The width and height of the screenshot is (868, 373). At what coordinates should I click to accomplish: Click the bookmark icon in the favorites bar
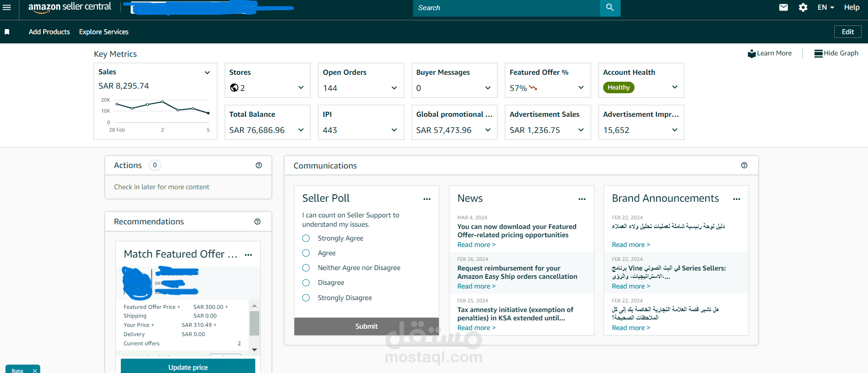click(7, 32)
